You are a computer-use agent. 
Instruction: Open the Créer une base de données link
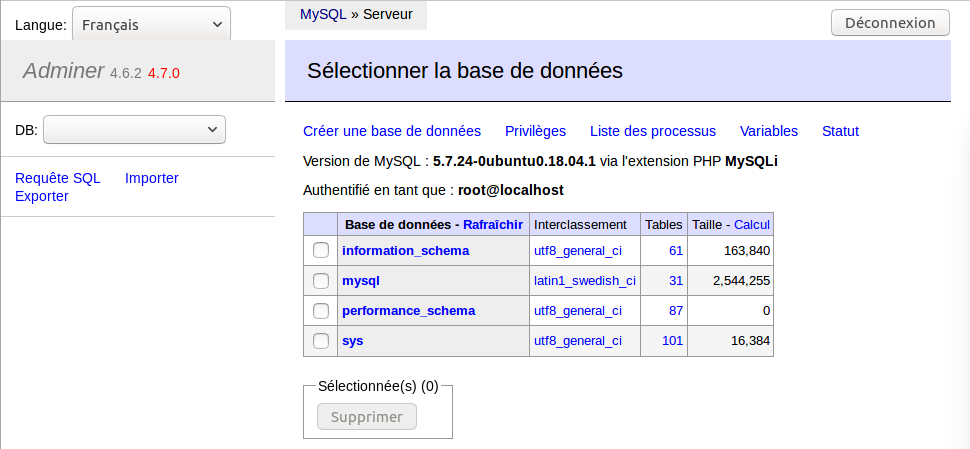click(x=392, y=131)
